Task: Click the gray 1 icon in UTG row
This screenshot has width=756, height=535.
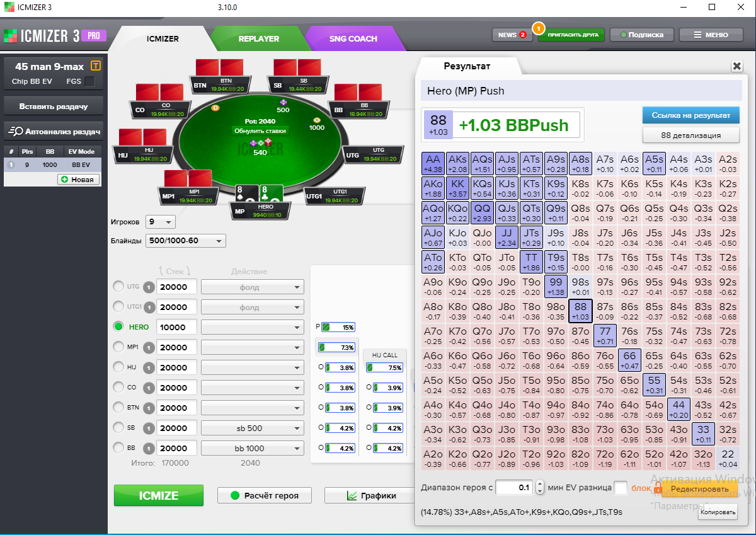Action: tap(149, 287)
